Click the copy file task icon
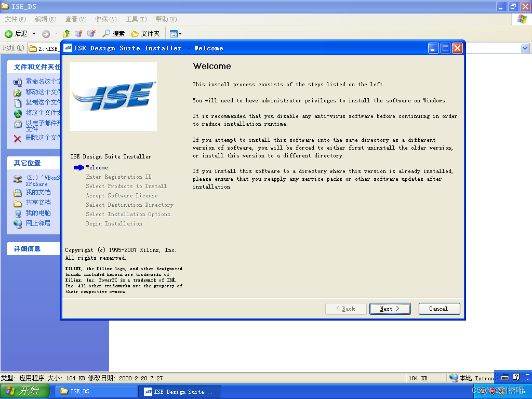 [x=18, y=103]
